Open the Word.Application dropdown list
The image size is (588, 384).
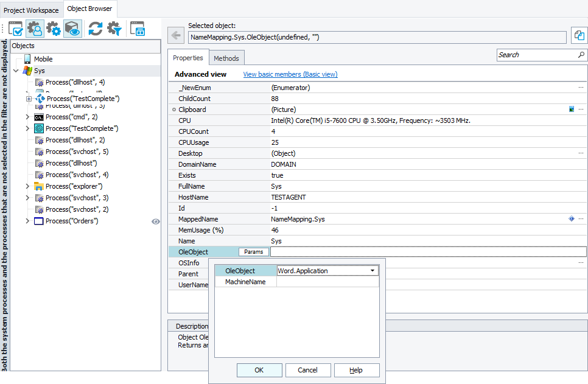pos(373,271)
